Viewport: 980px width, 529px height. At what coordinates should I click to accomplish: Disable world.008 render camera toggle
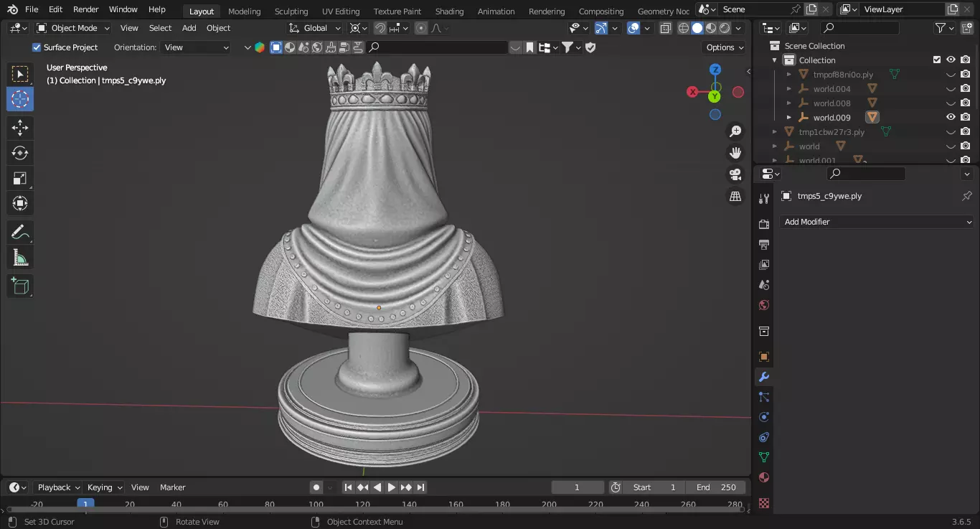tap(966, 103)
